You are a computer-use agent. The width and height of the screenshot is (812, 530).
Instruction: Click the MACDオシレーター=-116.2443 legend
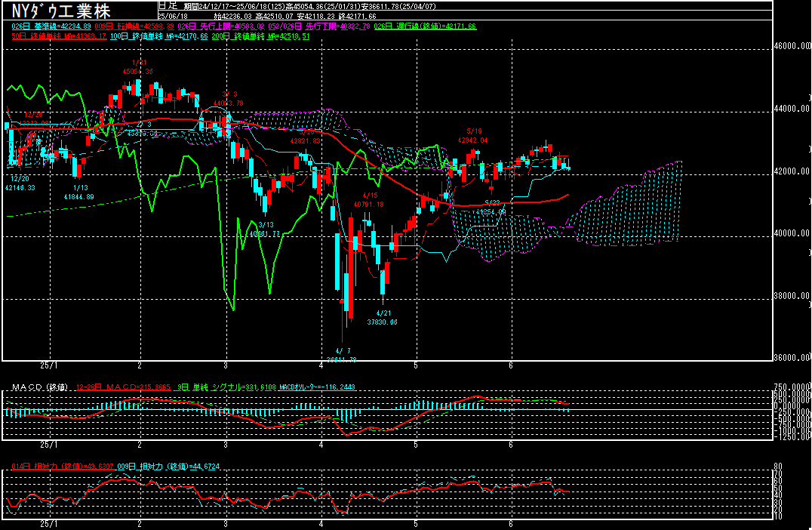pyautogui.click(x=318, y=387)
